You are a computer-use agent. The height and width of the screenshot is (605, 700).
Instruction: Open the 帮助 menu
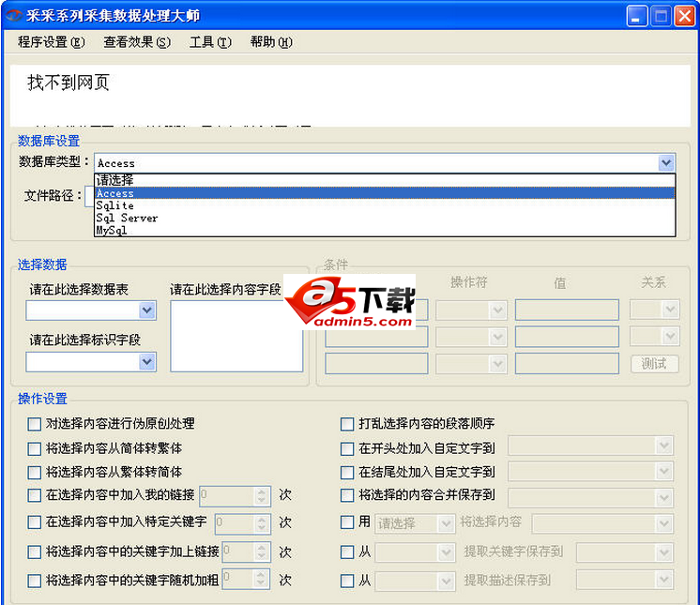tap(271, 42)
